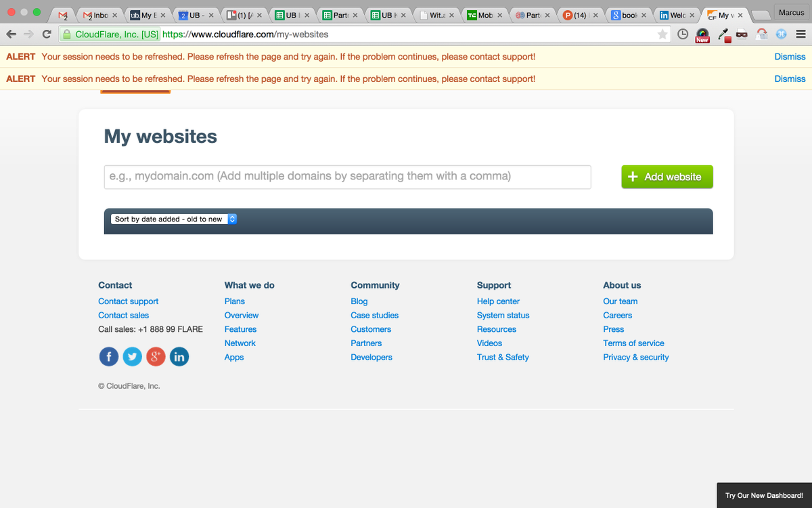
Task: Click the Marcus profile button
Action: pos(791,12)
